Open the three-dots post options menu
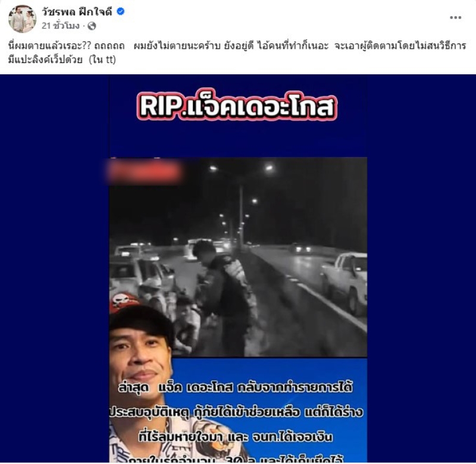The image size is (476, 464). click(x=455, y=18)
